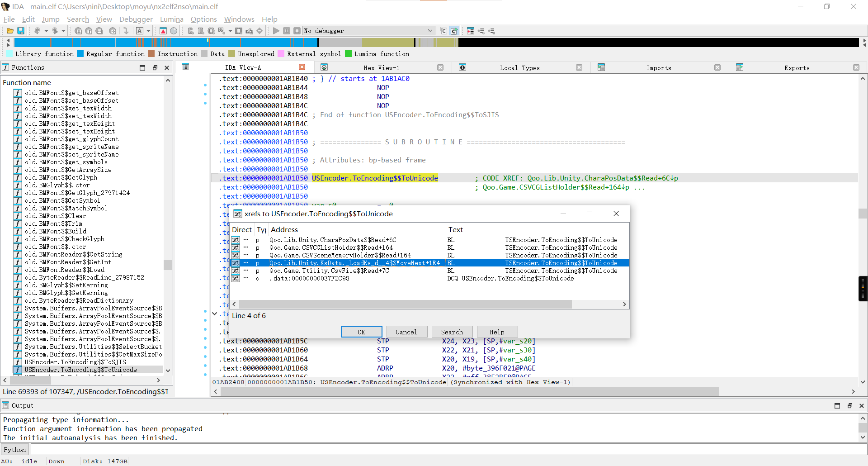Image resolution: width=868 pixels, height=466 pixels.
Task: Click the first C toolbar icon after debugger box
Action: point(443,31)
